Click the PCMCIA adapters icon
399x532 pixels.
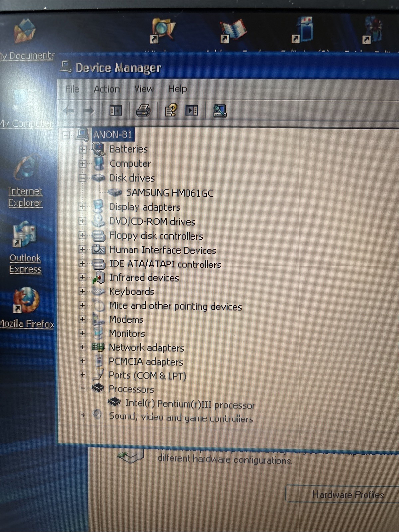[x=99, y=361]
